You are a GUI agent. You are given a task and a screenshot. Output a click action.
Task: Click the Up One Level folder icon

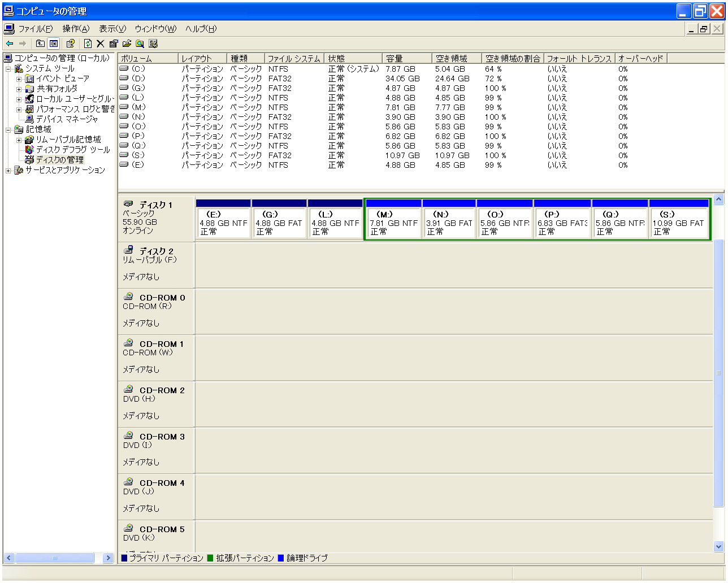click(40, 43)
